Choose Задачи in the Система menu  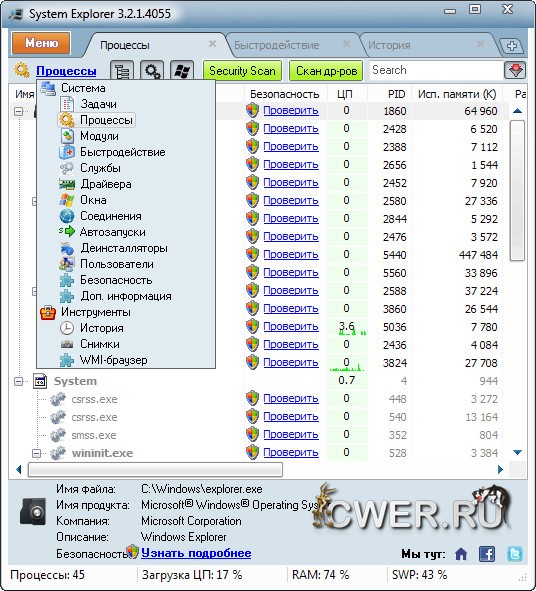(x=98, y=104)
